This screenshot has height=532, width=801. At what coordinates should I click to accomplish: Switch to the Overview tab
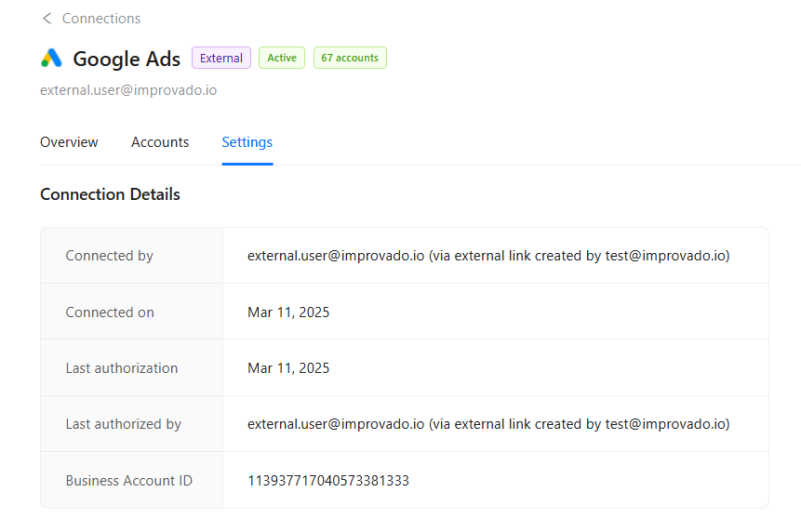pyautogui.click(x=69, y=142)
